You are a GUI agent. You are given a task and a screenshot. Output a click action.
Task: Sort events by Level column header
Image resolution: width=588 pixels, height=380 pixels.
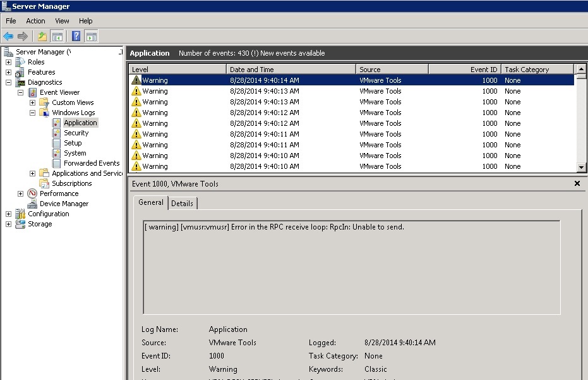coord(177,70)
